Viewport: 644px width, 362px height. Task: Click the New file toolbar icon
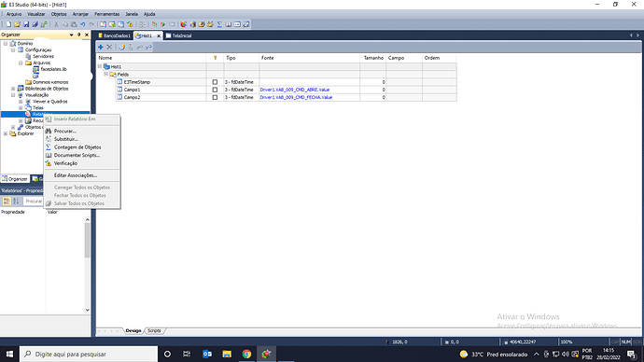8,24
